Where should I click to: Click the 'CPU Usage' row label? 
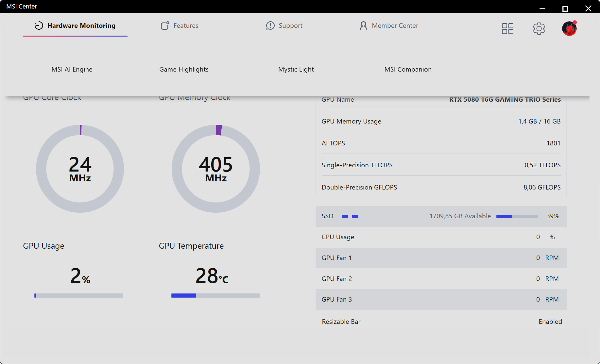click(338, 237)
